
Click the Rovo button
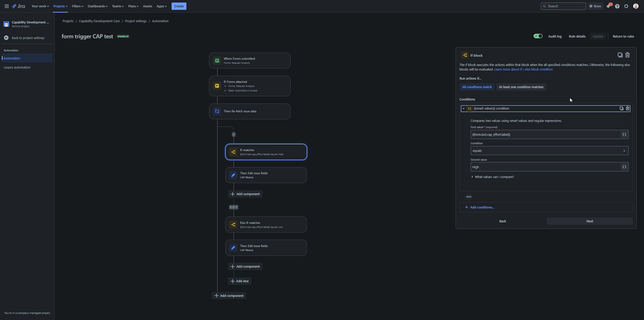pos(596,6)
